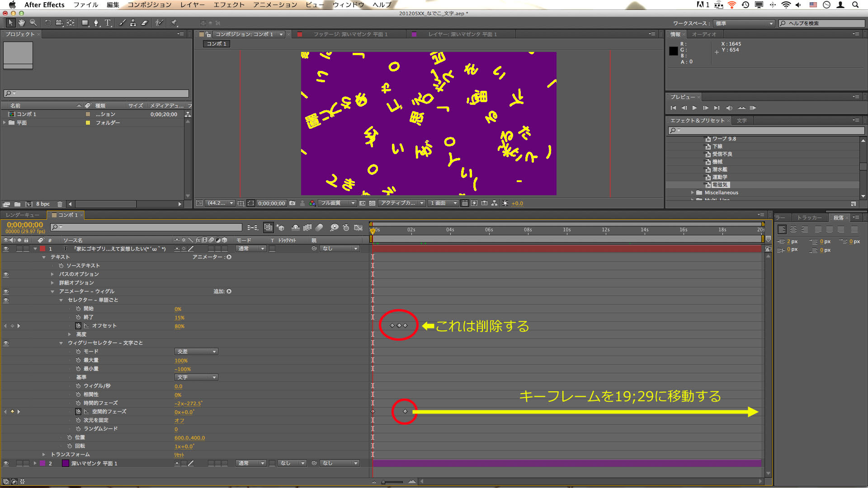Toggle transparency grid in composition viewer

click(x=372, y=203)
